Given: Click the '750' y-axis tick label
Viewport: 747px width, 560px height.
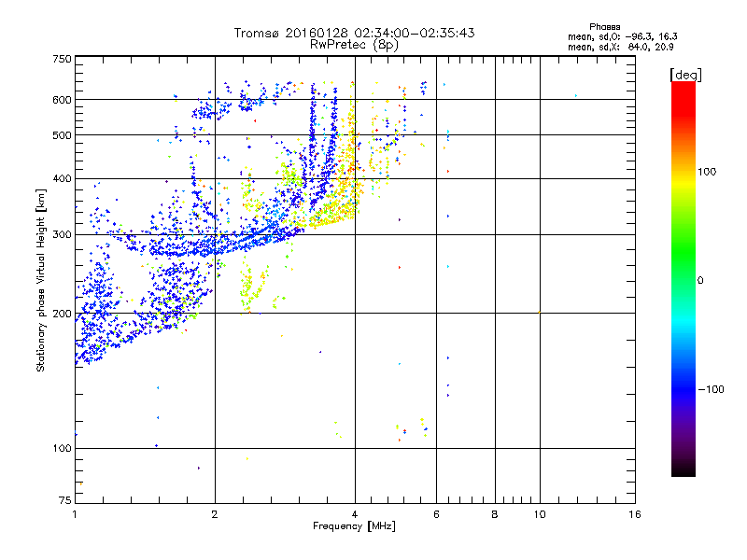Looking at the screenshot, I should point(62,59).
